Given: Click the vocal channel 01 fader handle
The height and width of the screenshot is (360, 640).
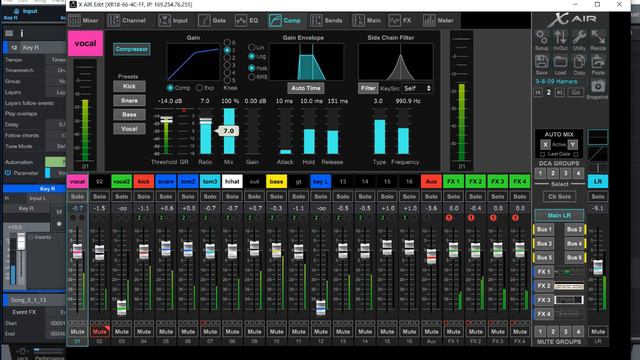Looking at the screenshot, I should 77,251.
